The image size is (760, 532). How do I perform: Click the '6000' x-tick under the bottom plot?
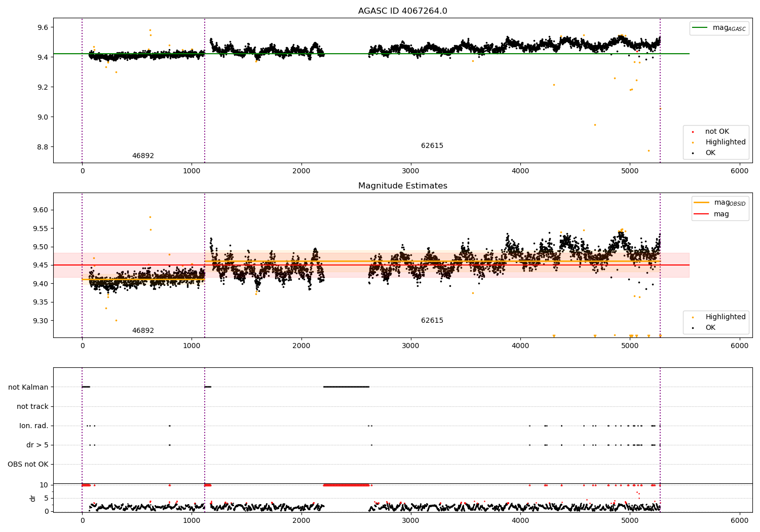740,521
